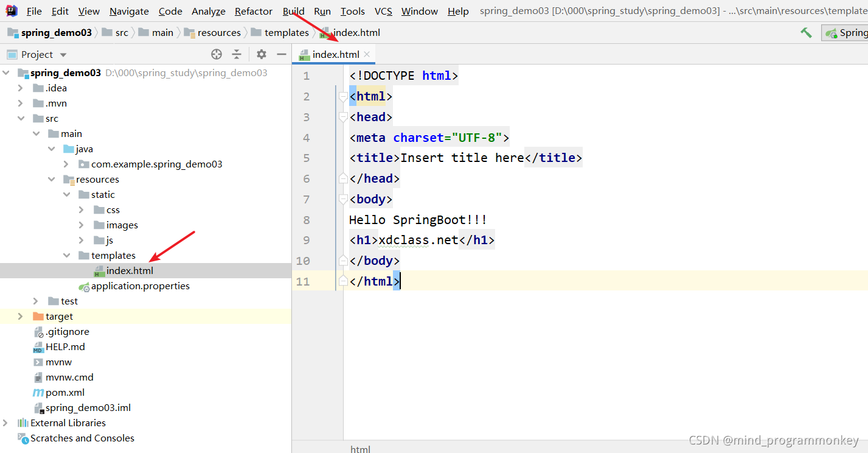Select spring_demo03.iml file in tree
Screen dimensions: 868x453
88,407
